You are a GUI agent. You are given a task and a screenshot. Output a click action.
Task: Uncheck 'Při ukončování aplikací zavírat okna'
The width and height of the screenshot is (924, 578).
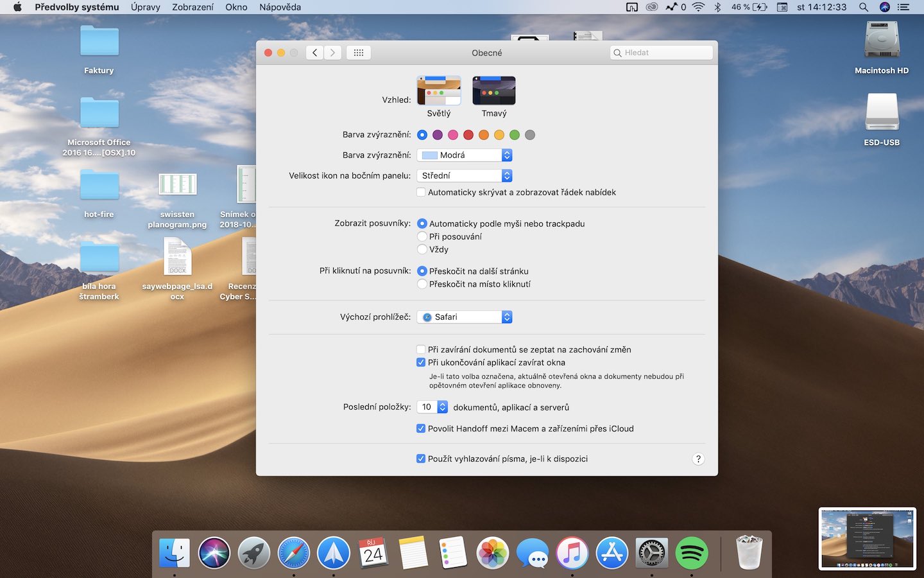[421, 362]
